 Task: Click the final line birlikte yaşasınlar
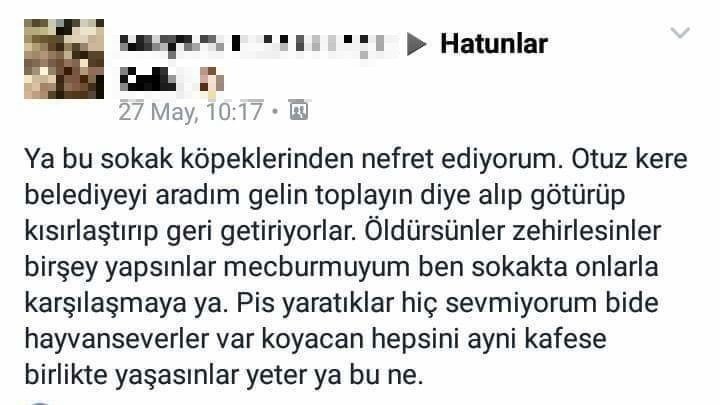point(224,375)
